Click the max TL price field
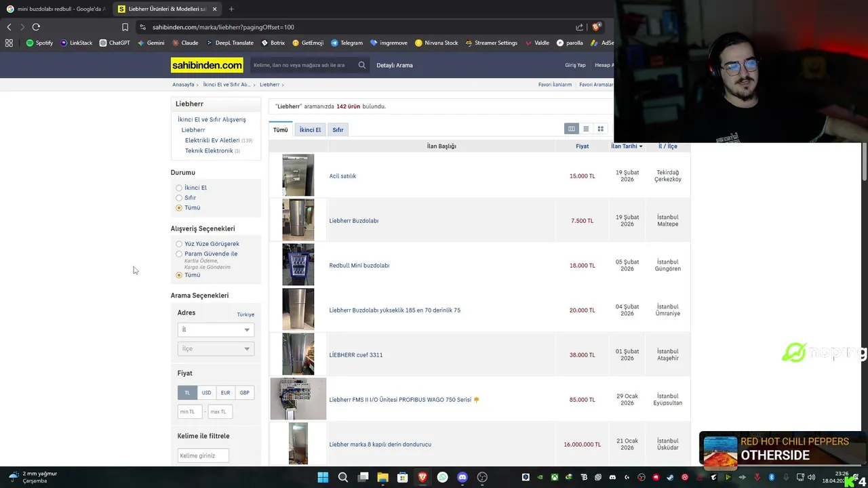This screenshot has width=868, height=488. tap(220, 411)
